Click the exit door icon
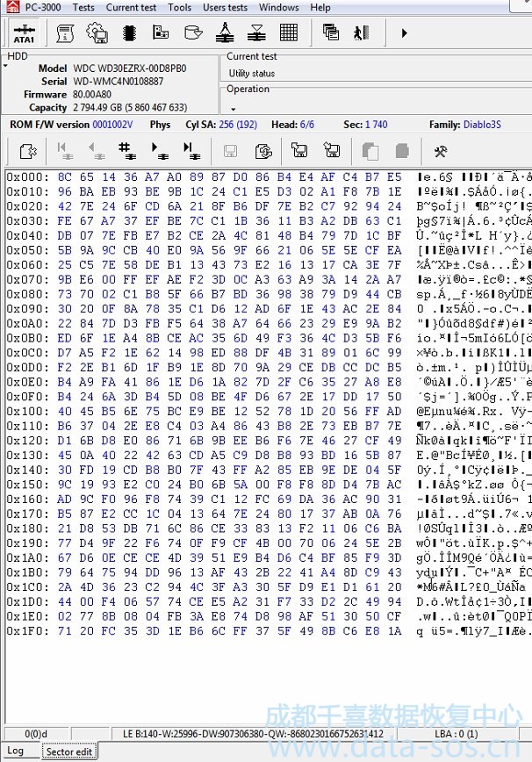This screenshot has height=762, width=532. coord(361,33)
